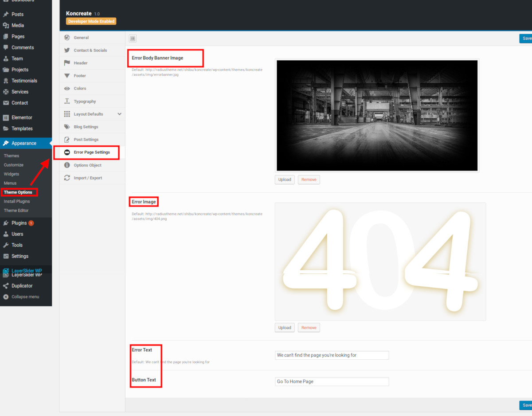Viewport: 532px width, 416px height.
Task: Click the Blog Settings tag icon
Action: 67,127
